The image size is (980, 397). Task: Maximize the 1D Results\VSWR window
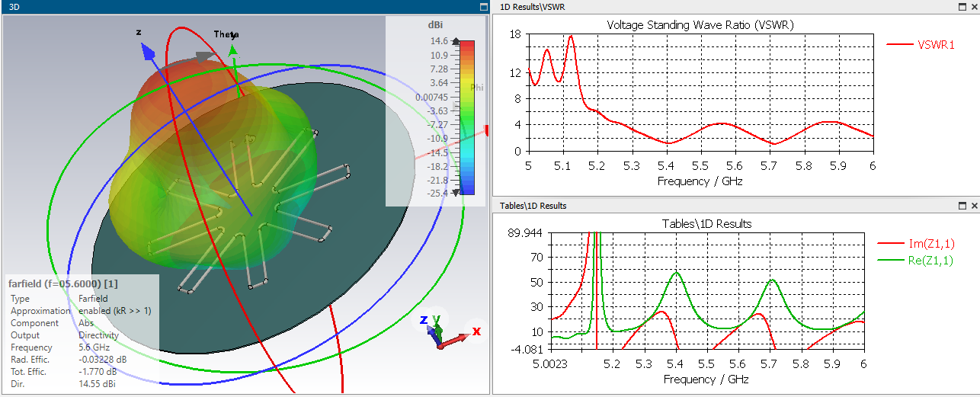(962, 6)
